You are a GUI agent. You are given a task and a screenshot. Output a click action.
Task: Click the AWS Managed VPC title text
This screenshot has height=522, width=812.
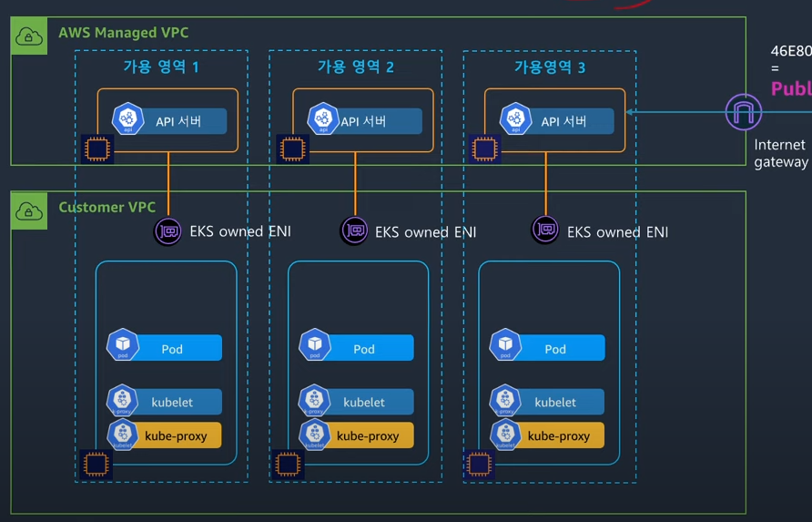click(124, 33)
